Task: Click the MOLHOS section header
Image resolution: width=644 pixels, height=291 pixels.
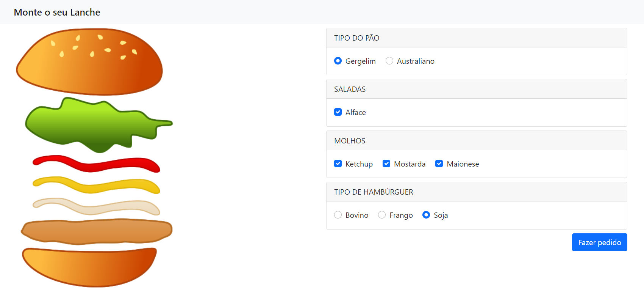Action: point(350,141)
